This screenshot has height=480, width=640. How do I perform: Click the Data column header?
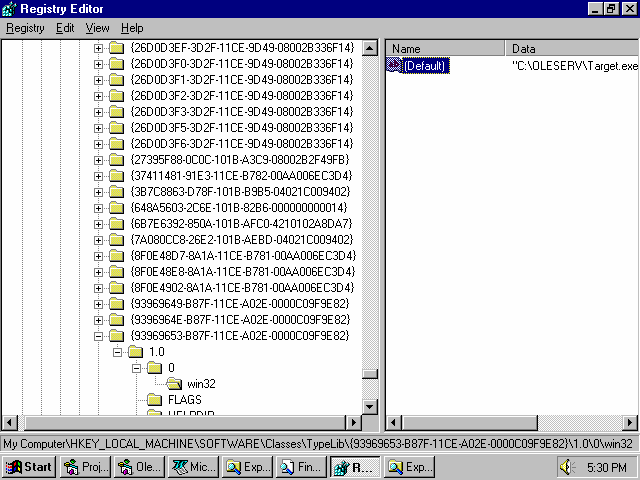[x=570, y=48]
